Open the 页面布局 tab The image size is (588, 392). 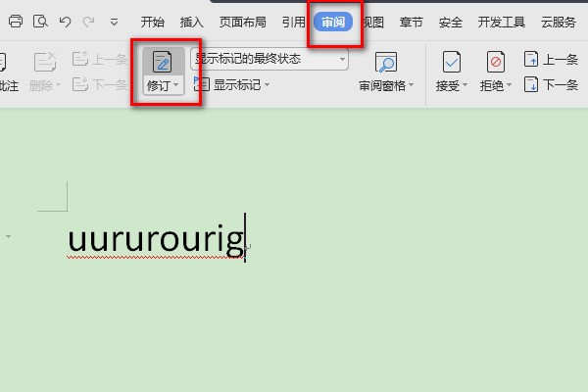pos(242,22)
